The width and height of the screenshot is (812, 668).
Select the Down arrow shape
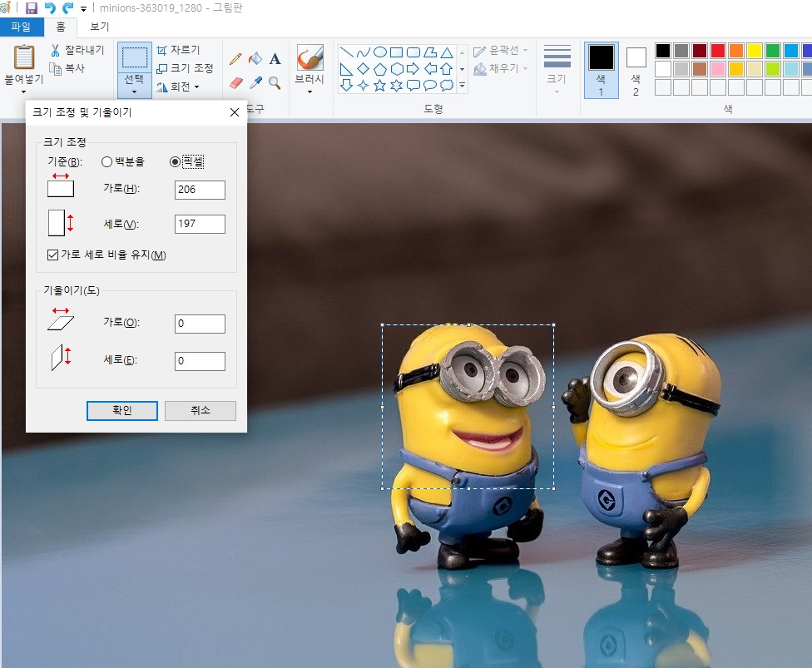[347, 85]
